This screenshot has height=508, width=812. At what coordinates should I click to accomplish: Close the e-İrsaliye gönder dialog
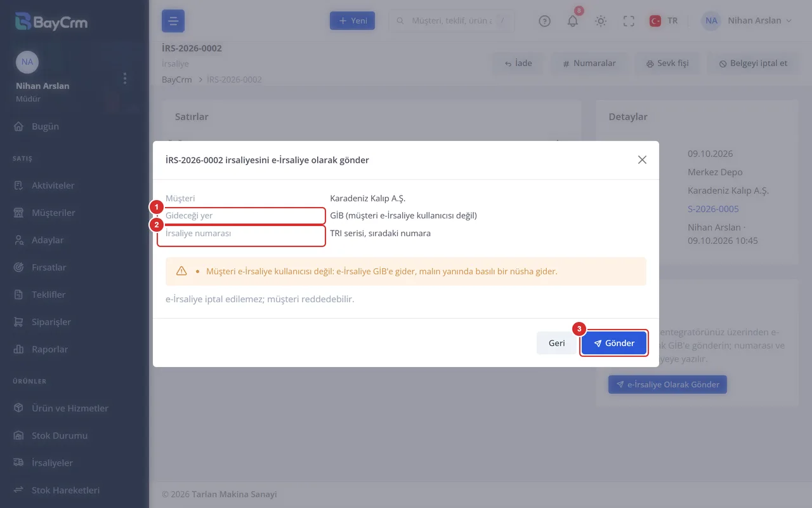coord(642,160)
